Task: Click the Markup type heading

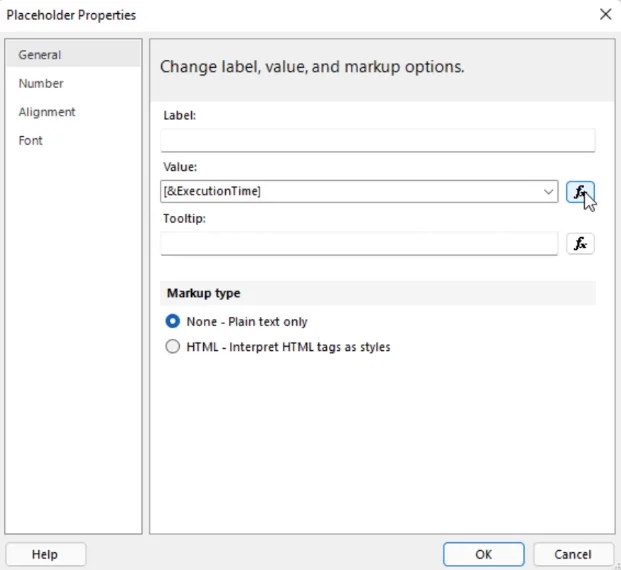Action: coord(204,293)
